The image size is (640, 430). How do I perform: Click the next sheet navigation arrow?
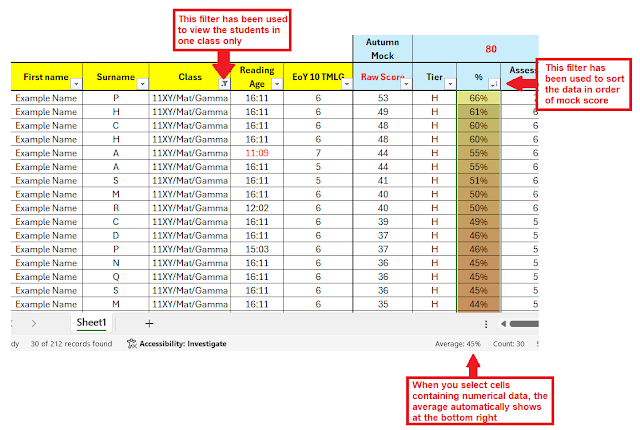pos(33,323)
